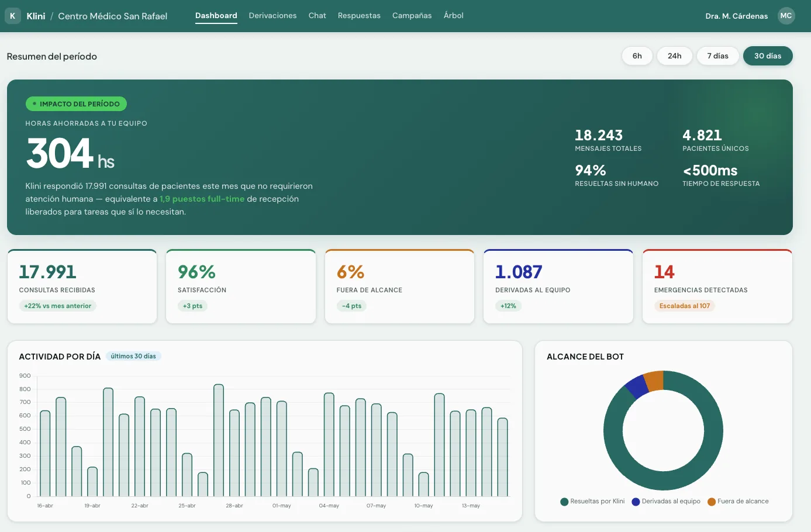Click the +3 pts badge
The width and height of the screenshot is (811, 532).
192,306
